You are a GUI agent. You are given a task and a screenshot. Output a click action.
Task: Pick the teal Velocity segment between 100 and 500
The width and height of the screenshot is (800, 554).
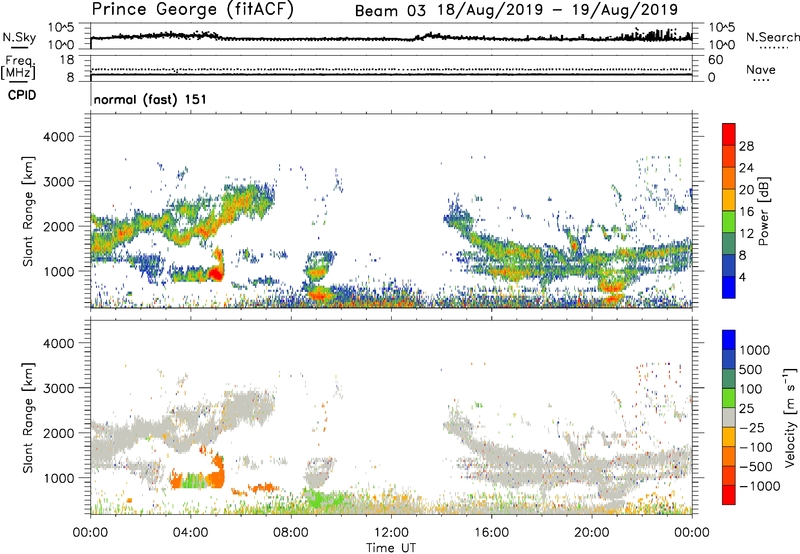click(x=729, y=379)
